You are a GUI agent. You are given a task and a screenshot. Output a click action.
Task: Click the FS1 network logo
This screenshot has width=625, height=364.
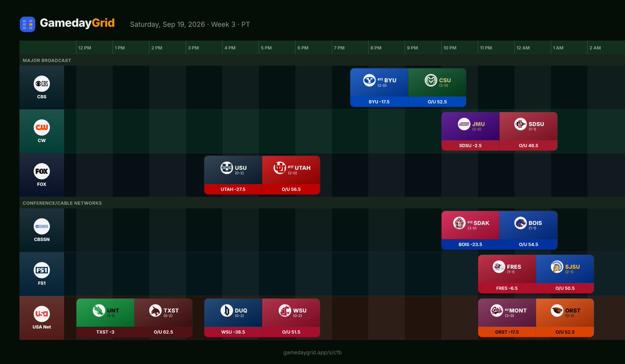[42, 270]
